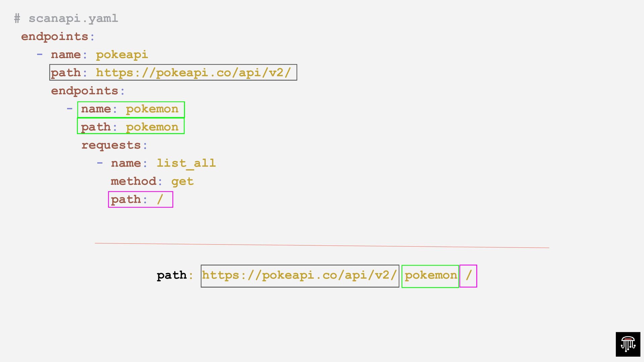The height and width of the screenshot is (362, 644).
Task: Click the pokeapi name value
Action: [x=122, y=55]
